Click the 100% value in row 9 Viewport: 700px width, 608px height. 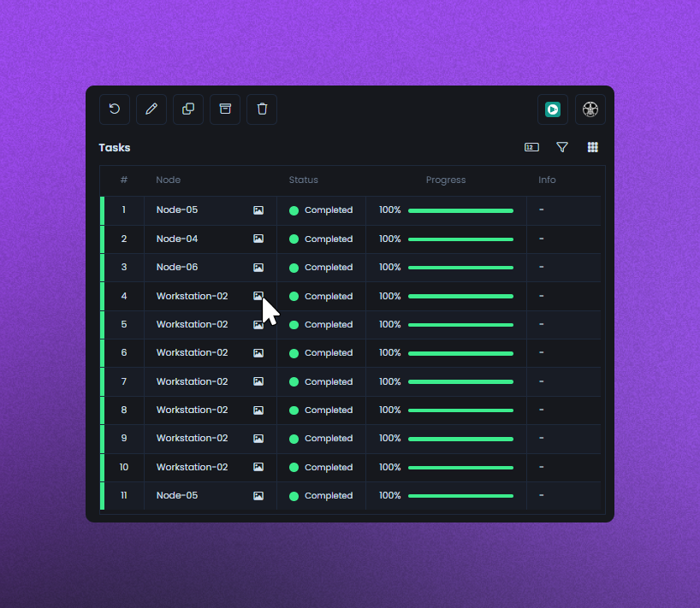pyautogui.click(x=389, y=438)
